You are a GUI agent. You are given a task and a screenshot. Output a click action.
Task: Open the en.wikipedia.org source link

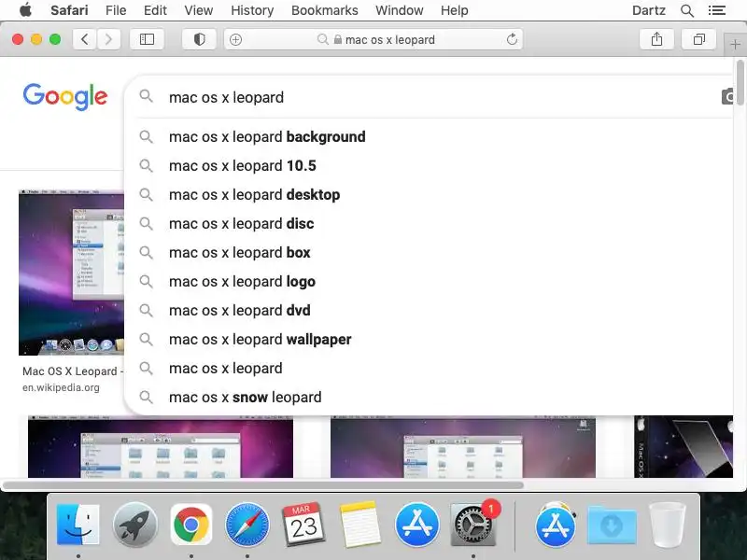coord(61,387)
